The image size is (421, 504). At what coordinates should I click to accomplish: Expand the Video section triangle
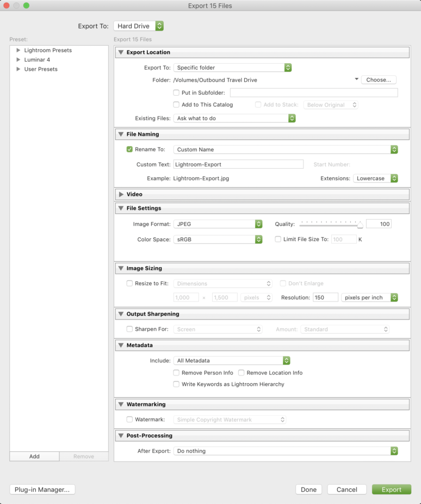[x=121, y=194]
